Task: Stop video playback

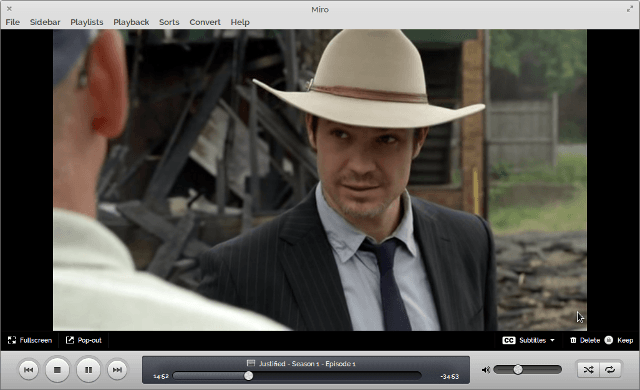Action: (x=57, y=370)
